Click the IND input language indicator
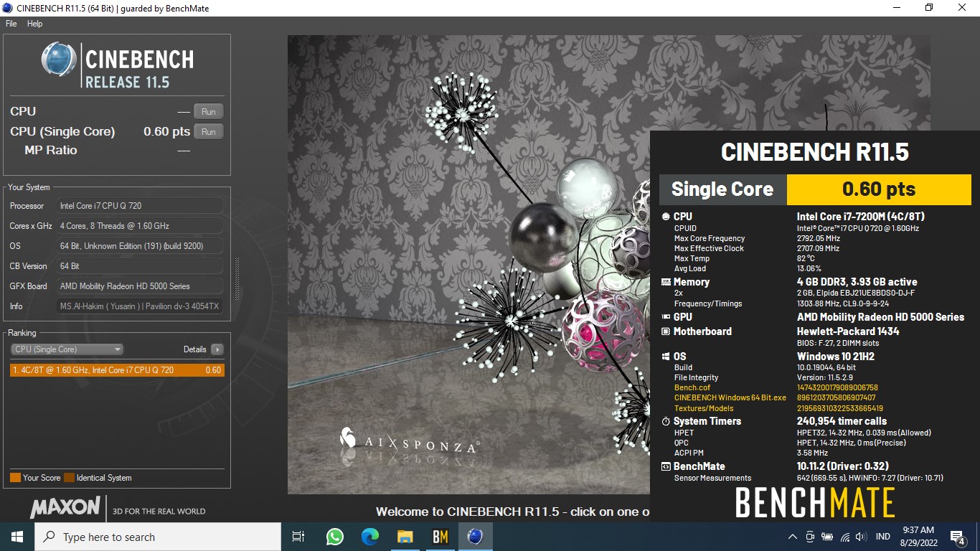The height and width of the screenshot is (551, 980). click(x=883, y=537)
